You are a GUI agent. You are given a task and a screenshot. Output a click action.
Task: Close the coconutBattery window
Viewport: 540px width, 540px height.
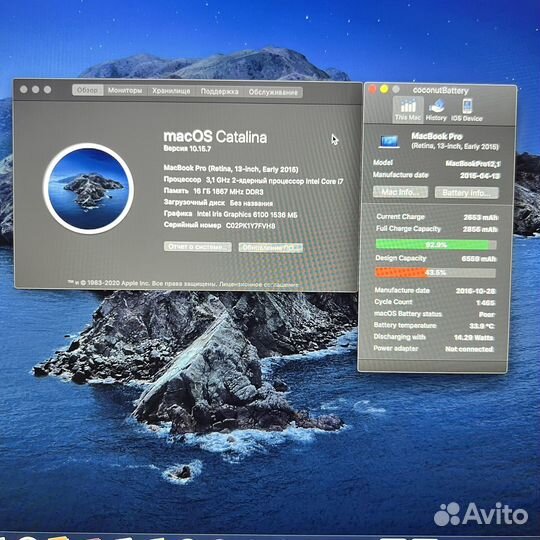click(x=372, y=90)
